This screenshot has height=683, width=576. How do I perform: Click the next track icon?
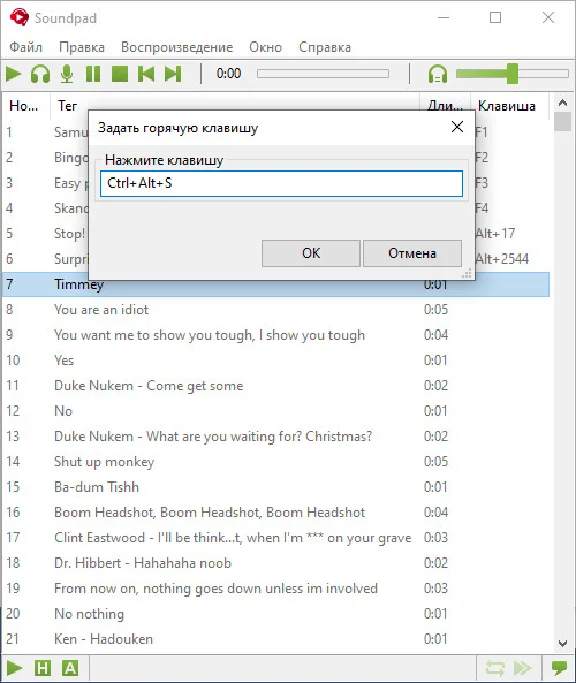click(x=173, y=74)
